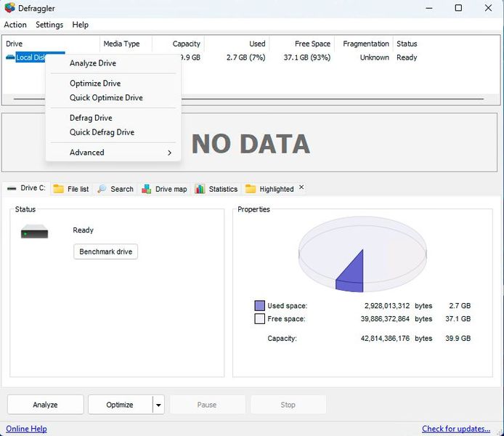This screenshot has width=504, height=436.
Task: Maximize the Defraggler window
Action: click(458, 8)
